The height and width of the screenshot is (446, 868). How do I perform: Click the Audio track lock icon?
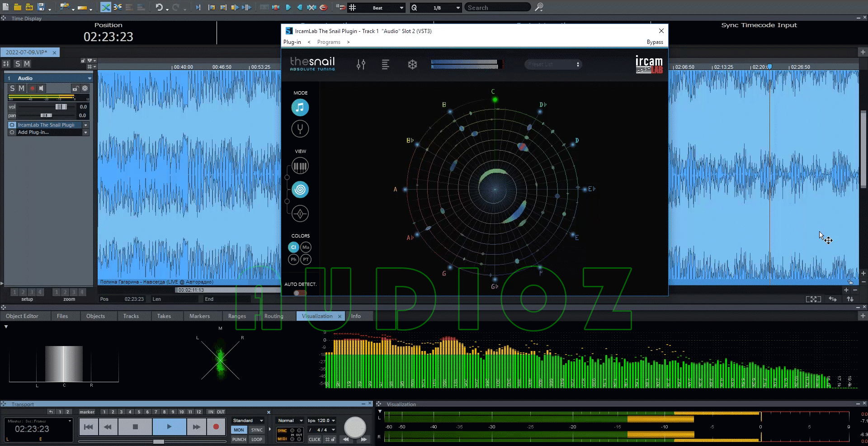(x=76, y=89)
